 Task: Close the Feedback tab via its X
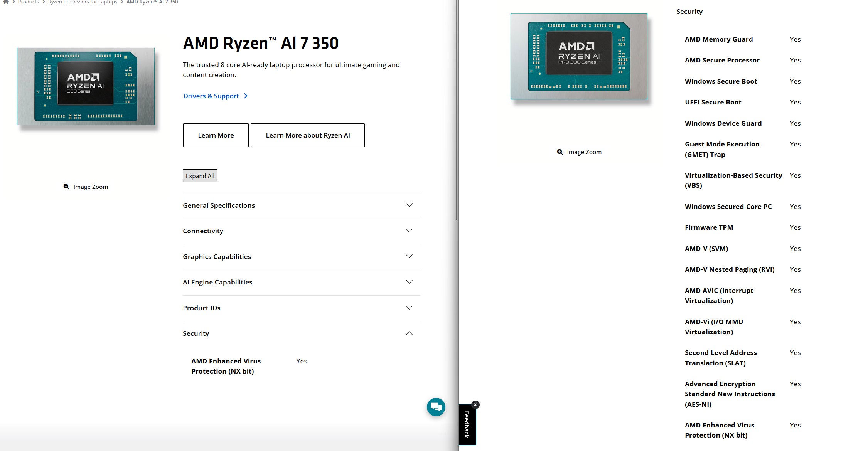(x=475, y=404)
